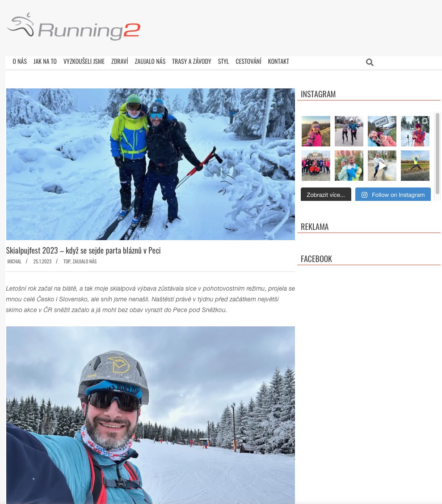The width and height of the screenshot is (442, 504).
Task: Open the search magnifier icon
Action: pos(370,62)
